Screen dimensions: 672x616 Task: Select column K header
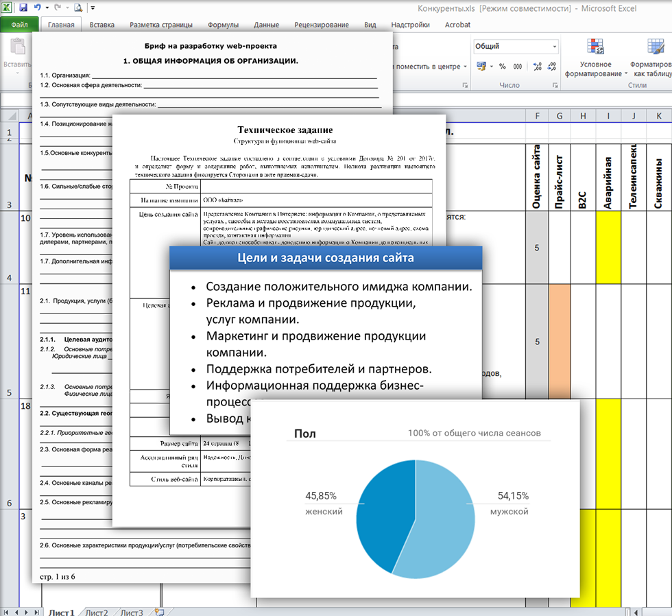point(659,116)
